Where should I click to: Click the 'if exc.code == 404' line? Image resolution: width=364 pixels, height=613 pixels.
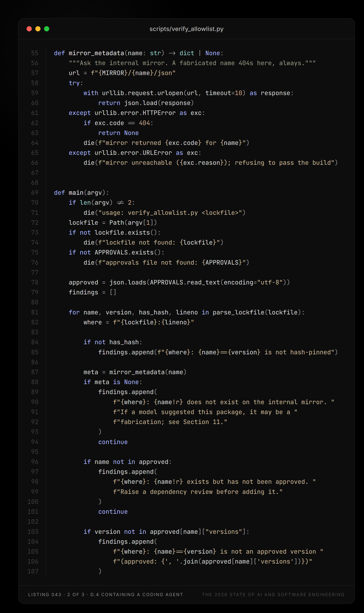[118, 123]
